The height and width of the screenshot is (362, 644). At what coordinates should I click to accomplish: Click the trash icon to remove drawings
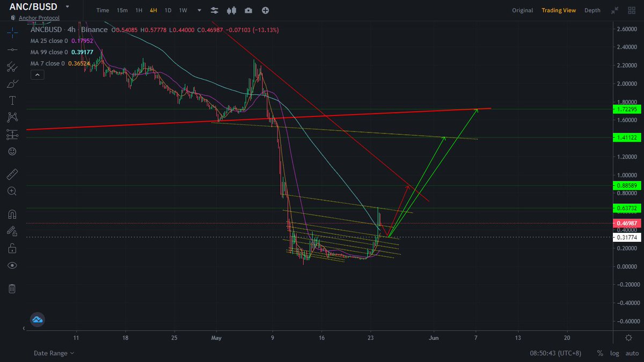click(12, 289)
